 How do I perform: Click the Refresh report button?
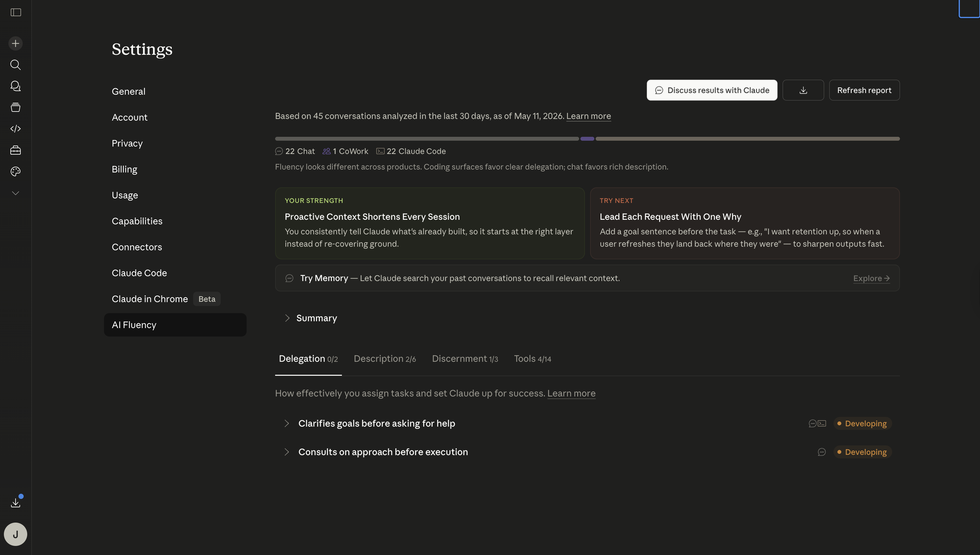[x=864, y=90]
